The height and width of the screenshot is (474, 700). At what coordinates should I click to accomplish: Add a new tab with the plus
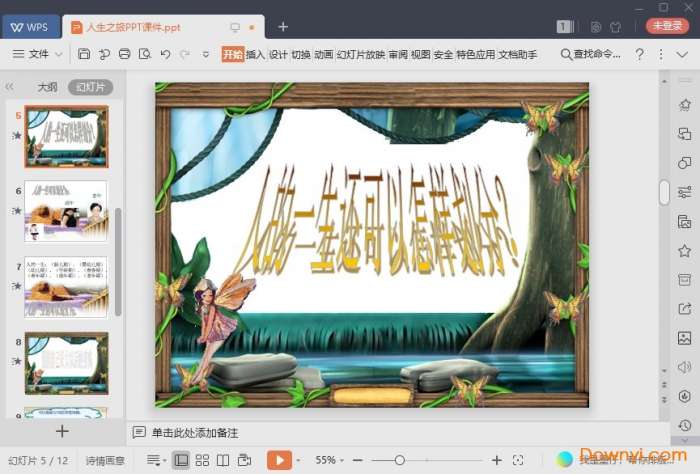pos(283,27)
